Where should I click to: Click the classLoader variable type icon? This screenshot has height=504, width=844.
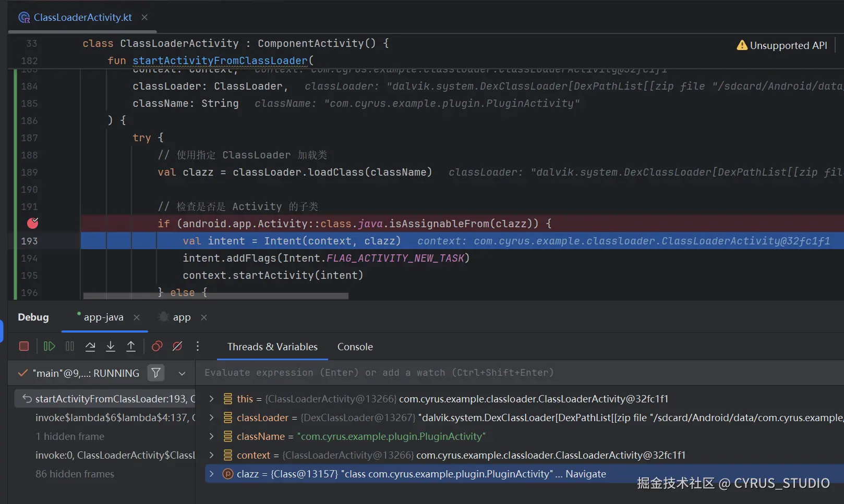[x=228, y=417]
